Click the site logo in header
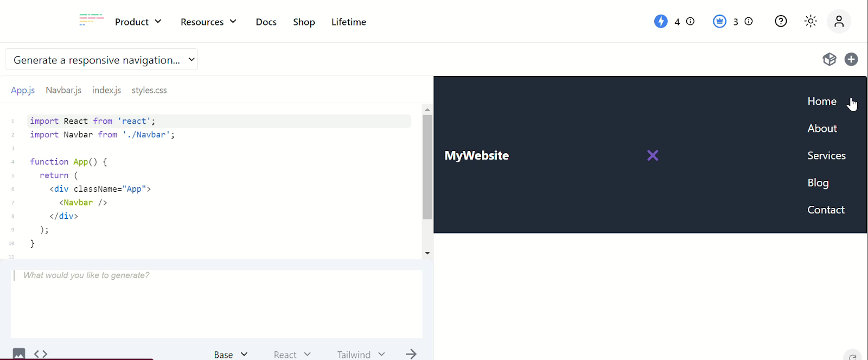 pos(91,20)
